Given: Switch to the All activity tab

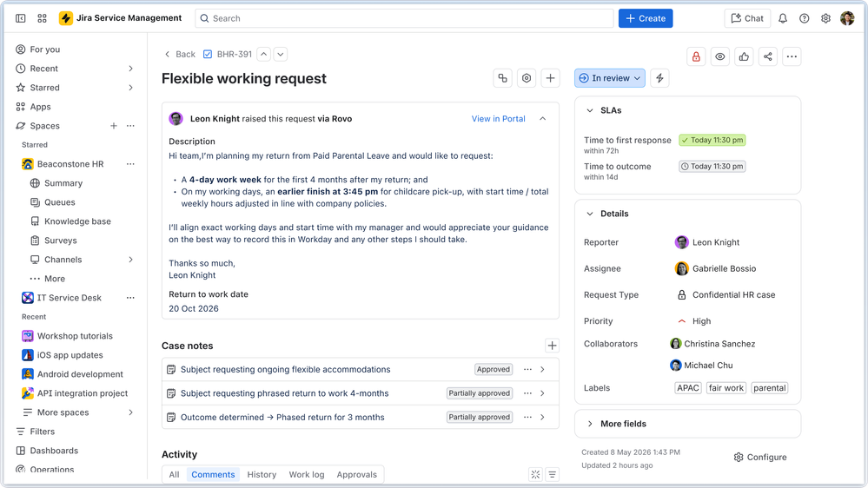Looking at the screenshot, I should 175,474.
